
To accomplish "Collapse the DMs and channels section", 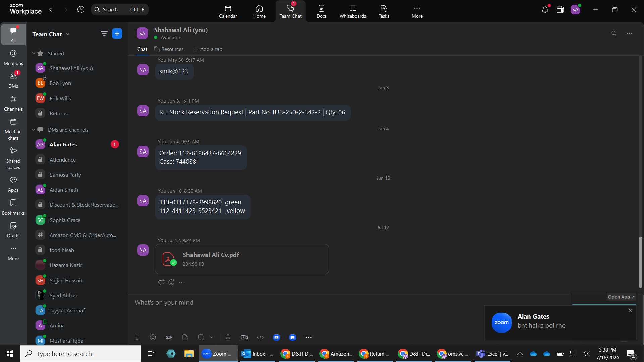I will (x=34, y=130).
